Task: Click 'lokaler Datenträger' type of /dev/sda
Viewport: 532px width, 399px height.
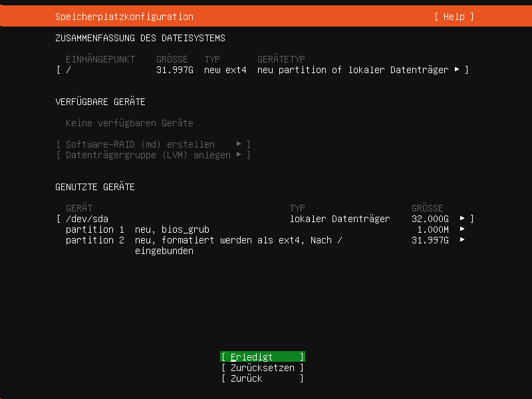Action: pyautogui.click(x=340, y=219)
